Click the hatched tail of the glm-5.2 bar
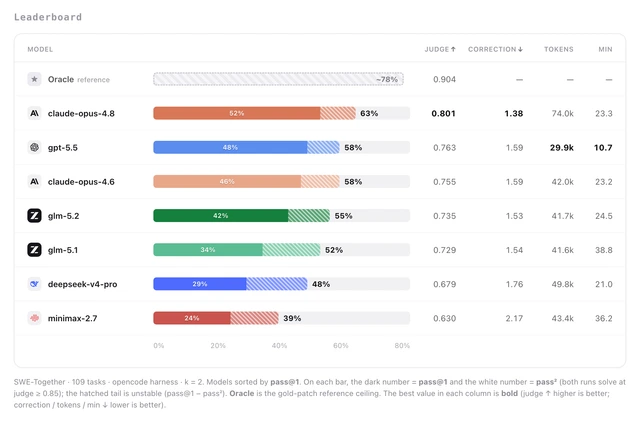640x422 pixels. (309, 215)
